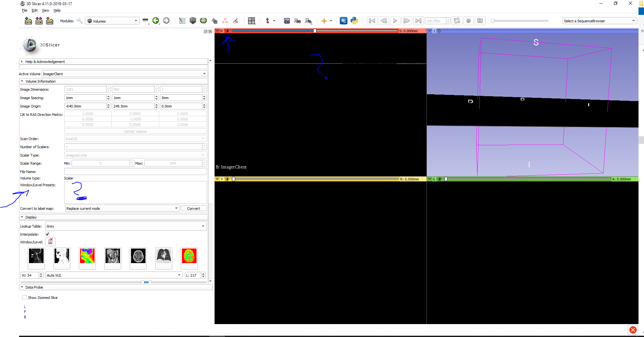
Task: Click the module search magnifier icon
Action: (79, 21)
